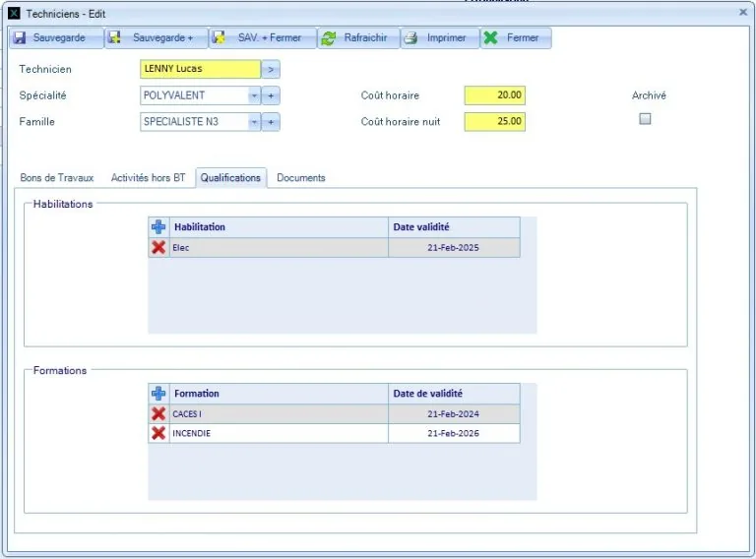Delete the INCENDIE formation row
The image size is (756, 559).
click(x=158, y=433)
